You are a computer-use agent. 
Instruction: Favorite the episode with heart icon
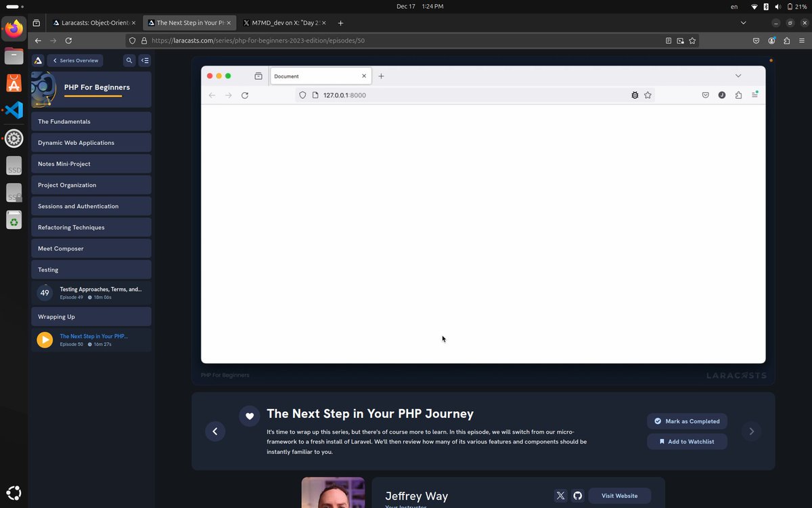[x=250, y=416]
